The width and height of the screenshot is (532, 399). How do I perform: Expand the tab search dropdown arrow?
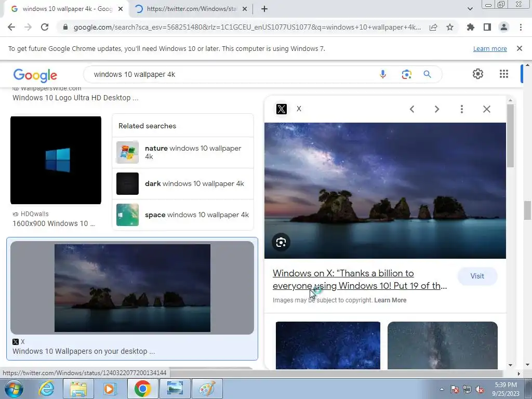pyautogui.click(x=470, y=9)
